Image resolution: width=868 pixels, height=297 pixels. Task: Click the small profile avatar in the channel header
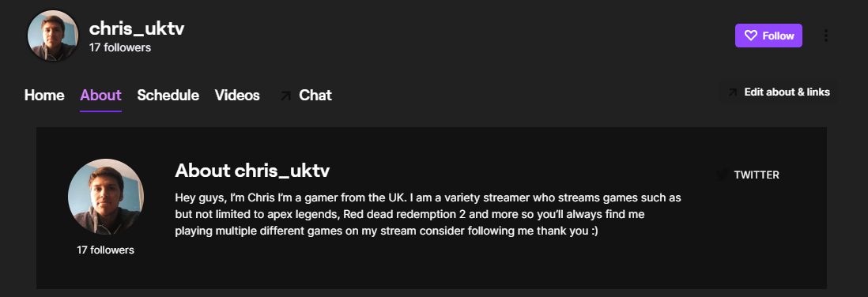53,36
